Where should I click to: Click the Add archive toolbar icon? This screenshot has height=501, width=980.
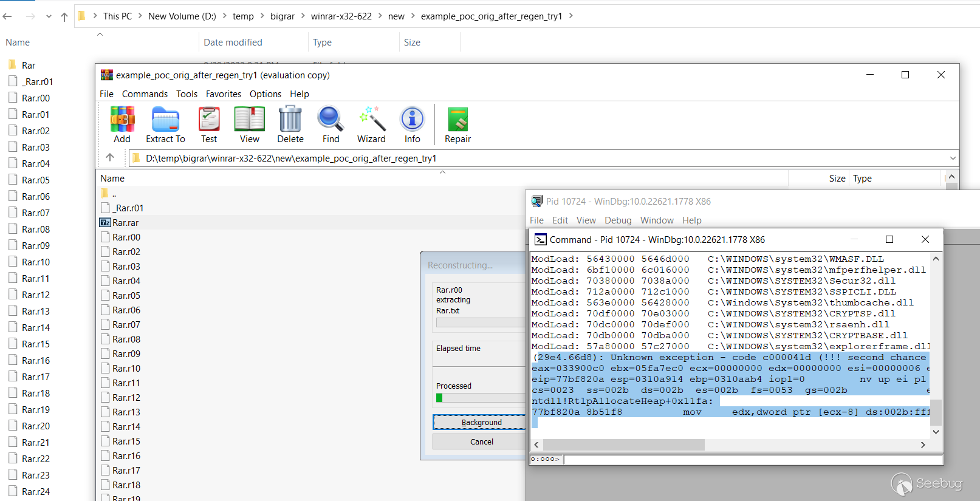pos(122,120)
